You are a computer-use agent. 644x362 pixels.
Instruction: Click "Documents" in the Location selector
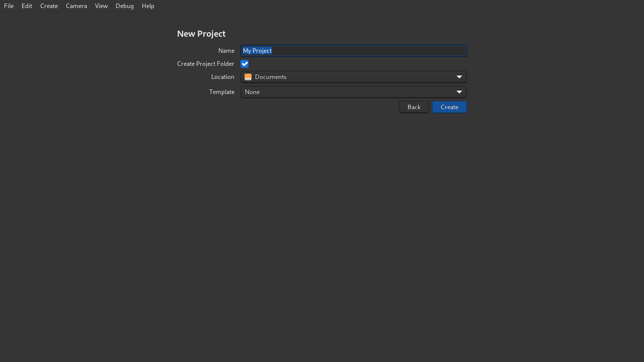coord(270,76)
